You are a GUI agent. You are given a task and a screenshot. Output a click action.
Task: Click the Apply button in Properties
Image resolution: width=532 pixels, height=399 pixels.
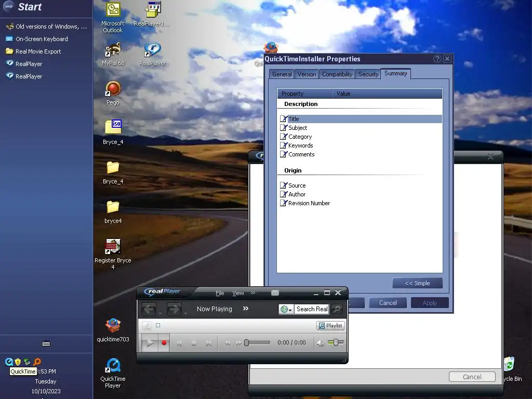[430, 303]
